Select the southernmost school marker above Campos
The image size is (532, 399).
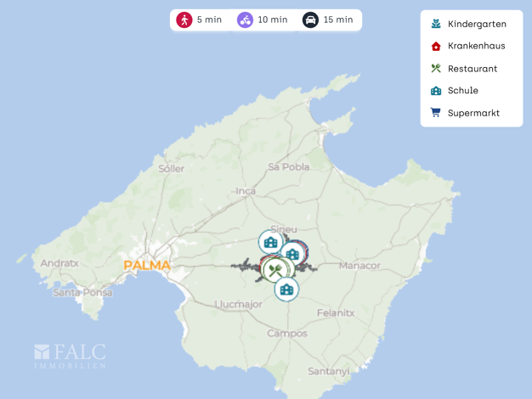(286, 289)
